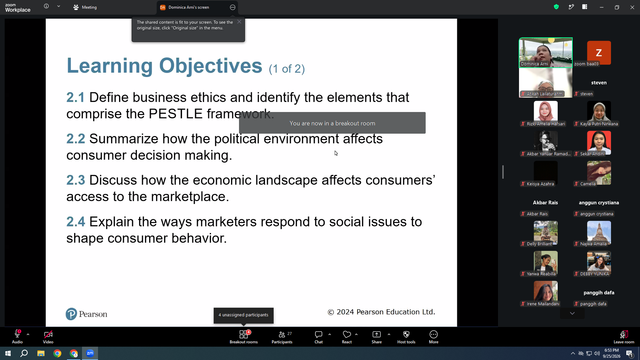Screen dimensions: 640x360
Task: Expand the React options arrow
Action: tap(357, 334)
